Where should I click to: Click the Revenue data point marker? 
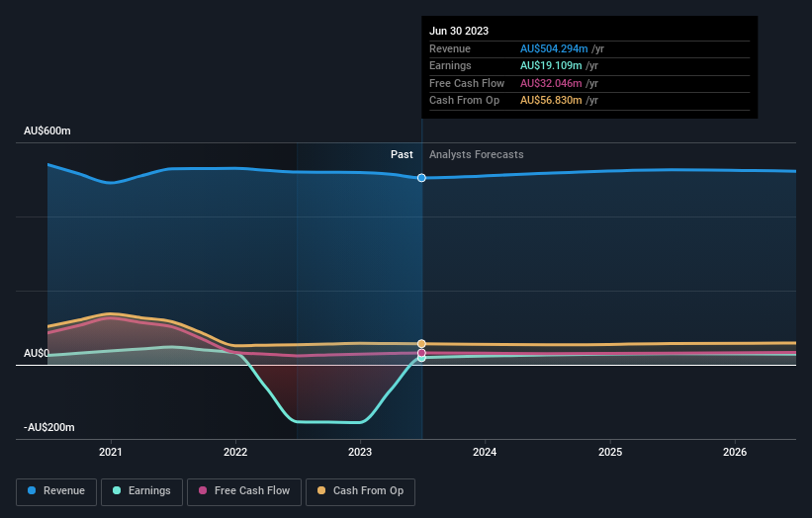tap(421, 178)
